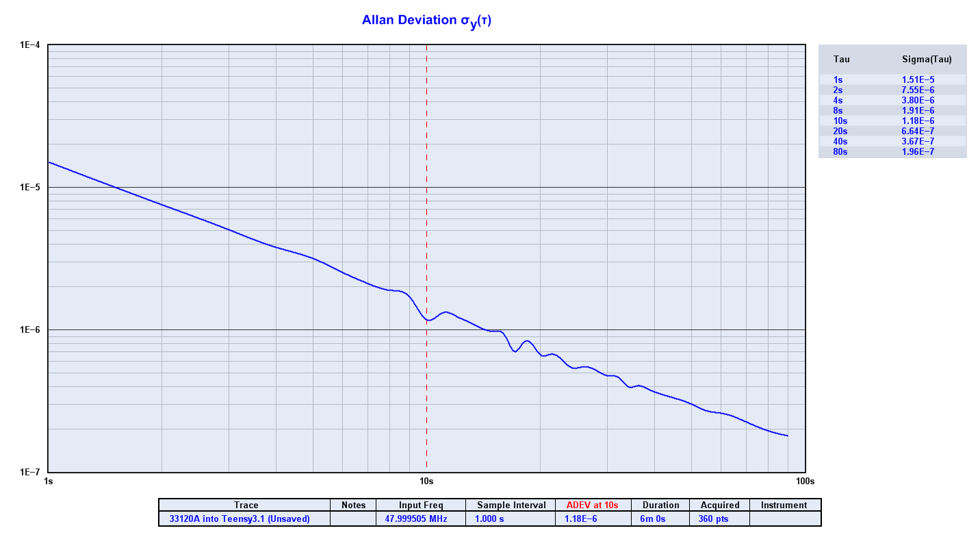Click the Trace column header
This screenshot has height=550, width=980.
tap(246, 505)
